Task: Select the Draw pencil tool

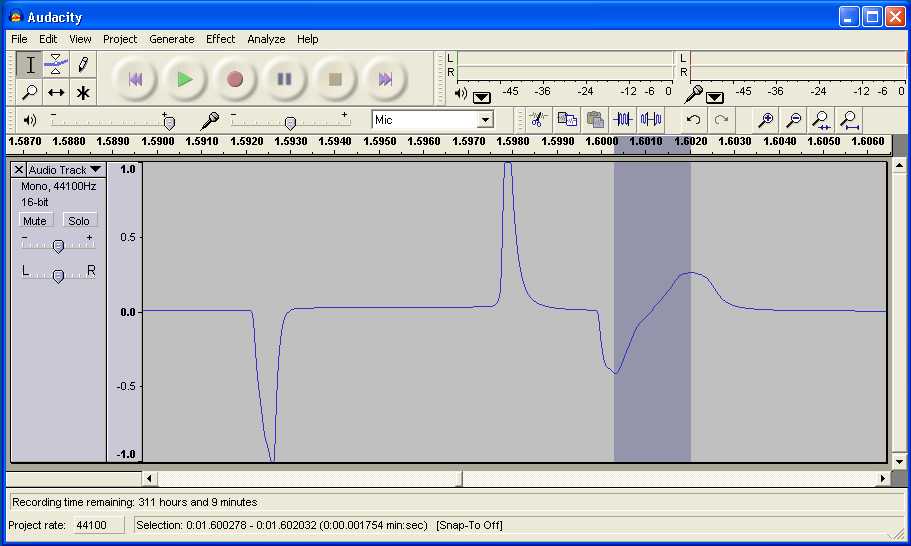Action: [83, 65]
